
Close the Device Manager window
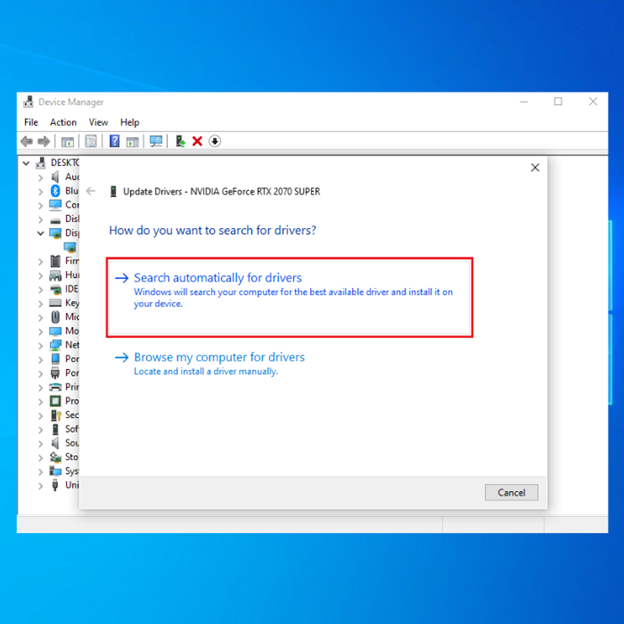pyautogui.click(x=593, y=101)
